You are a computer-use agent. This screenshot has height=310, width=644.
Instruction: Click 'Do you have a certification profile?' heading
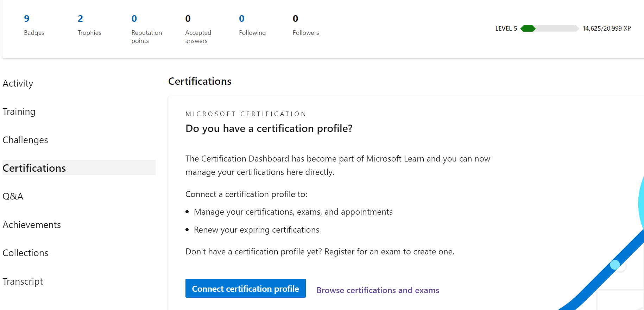tap(269, 128)
